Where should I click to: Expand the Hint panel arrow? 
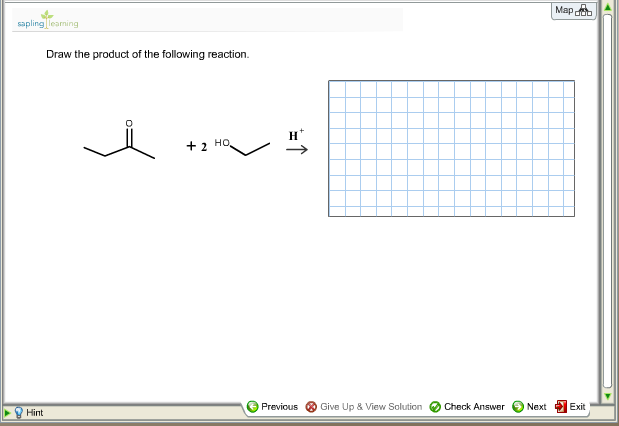(7, 413)
